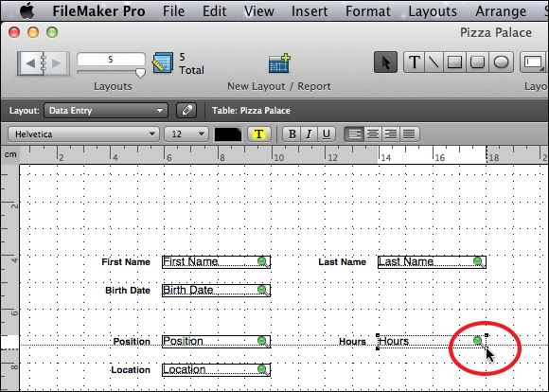
Task: Toggle Bold text formatting
Action: click(292, 134)
